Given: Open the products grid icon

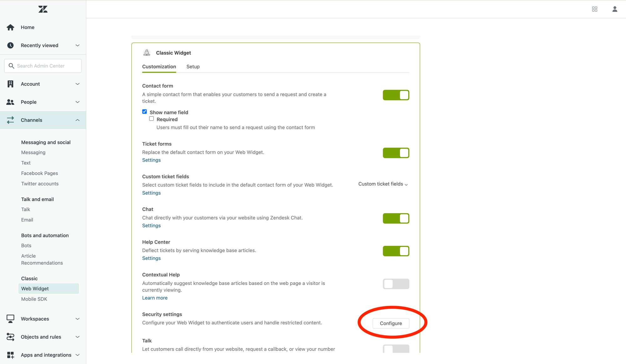Looking at the screenshot, I should pos(595,9).
